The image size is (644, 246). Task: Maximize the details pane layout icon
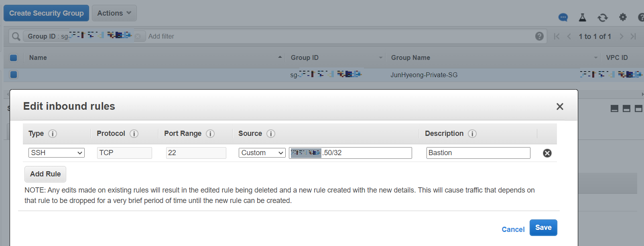pos(638,109)
